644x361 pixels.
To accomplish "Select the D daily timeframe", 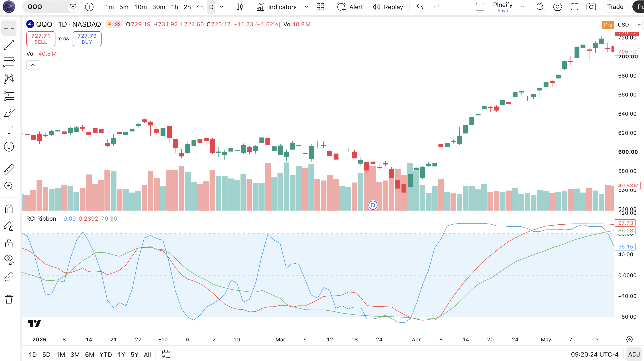I will point(211,7).
